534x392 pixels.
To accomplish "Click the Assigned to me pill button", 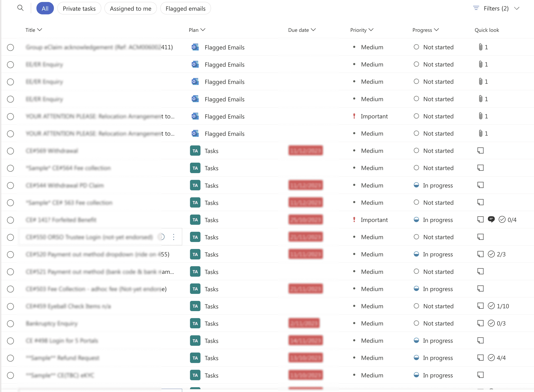I will click(130, 9).
